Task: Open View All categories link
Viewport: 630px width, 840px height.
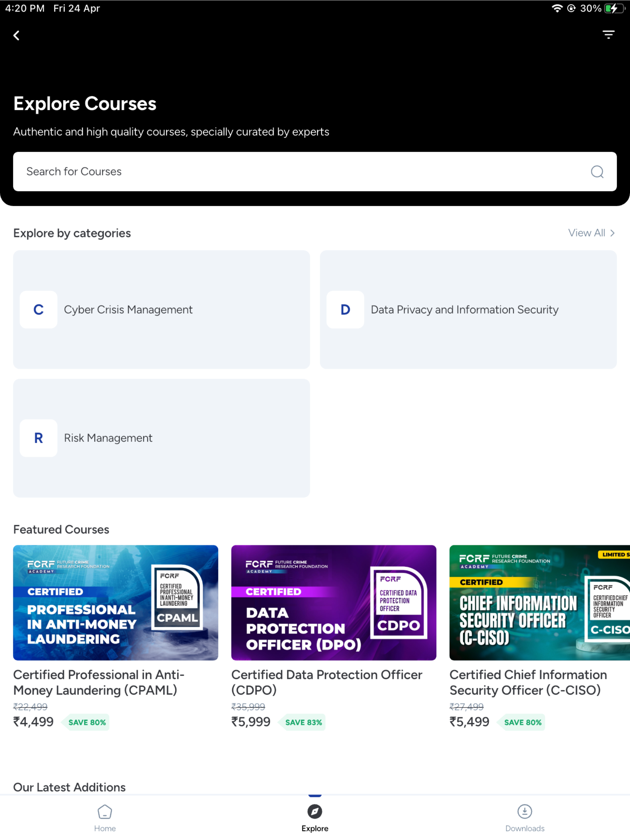Action: [x=586, y=233]
